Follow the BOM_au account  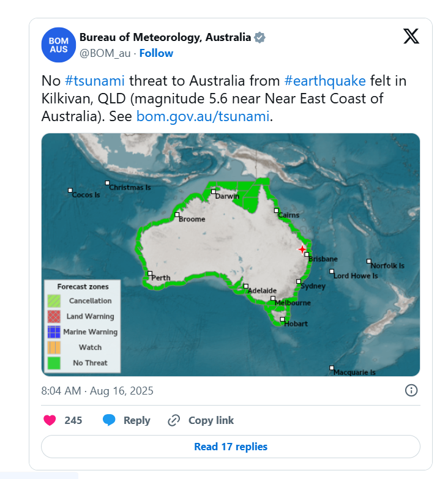(x=156, y=53)
